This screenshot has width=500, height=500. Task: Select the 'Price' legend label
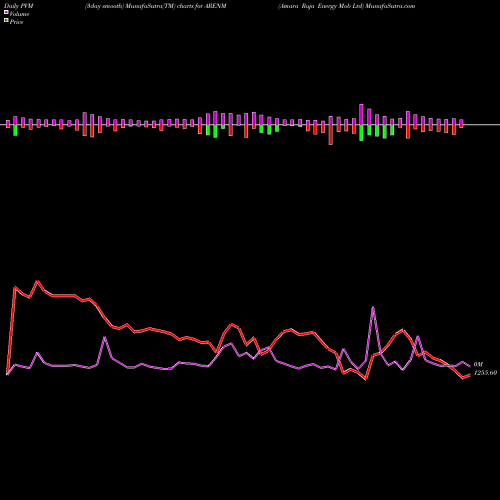click(x=16, y=22)
